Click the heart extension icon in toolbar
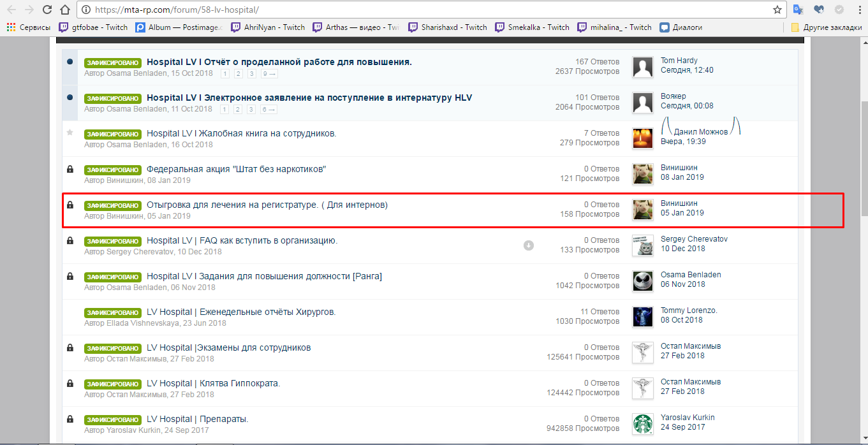This screenshot has width=868, height=445. (x=819, y=10)
